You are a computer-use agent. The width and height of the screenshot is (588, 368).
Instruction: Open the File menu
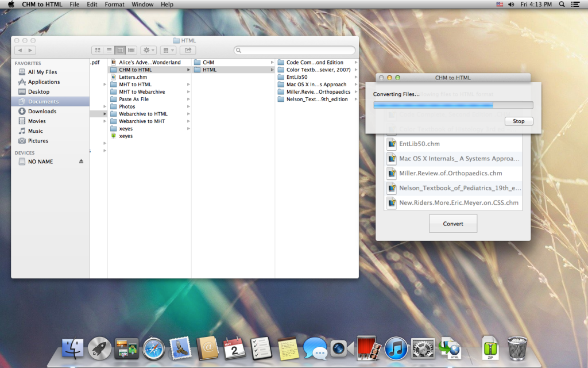click(74, 5)
